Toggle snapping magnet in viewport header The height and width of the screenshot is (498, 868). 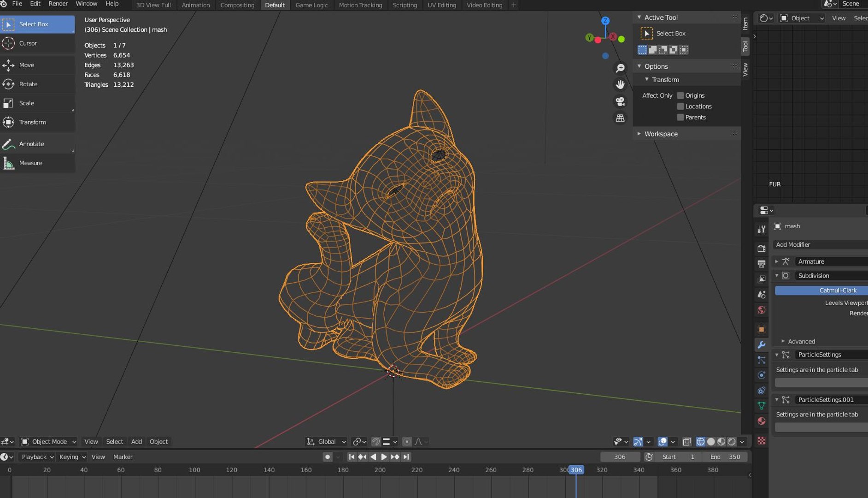[x=375, y=442]
